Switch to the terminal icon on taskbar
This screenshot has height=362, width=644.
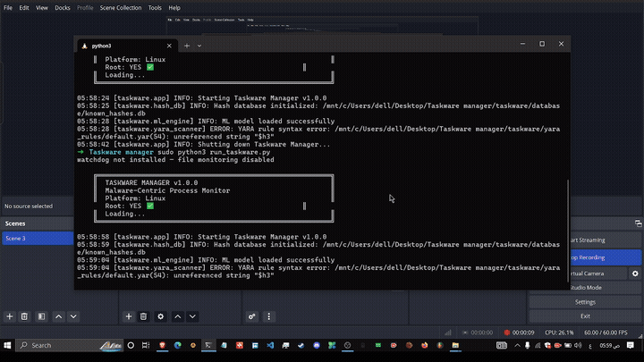coord(208,345)
